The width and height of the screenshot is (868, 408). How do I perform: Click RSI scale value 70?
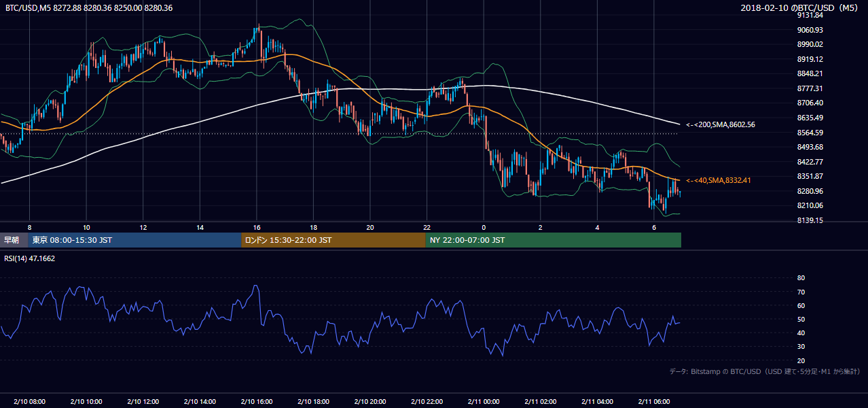coord(801,292)
